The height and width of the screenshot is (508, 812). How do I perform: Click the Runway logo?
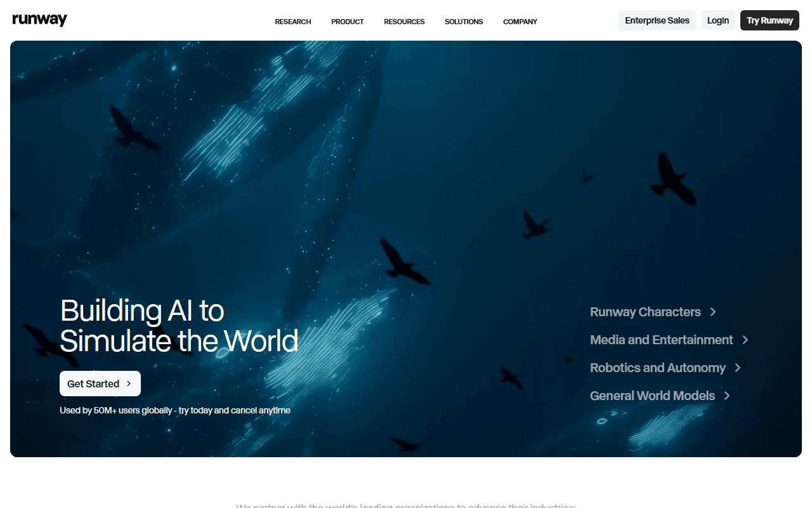(x=39, y=20)
